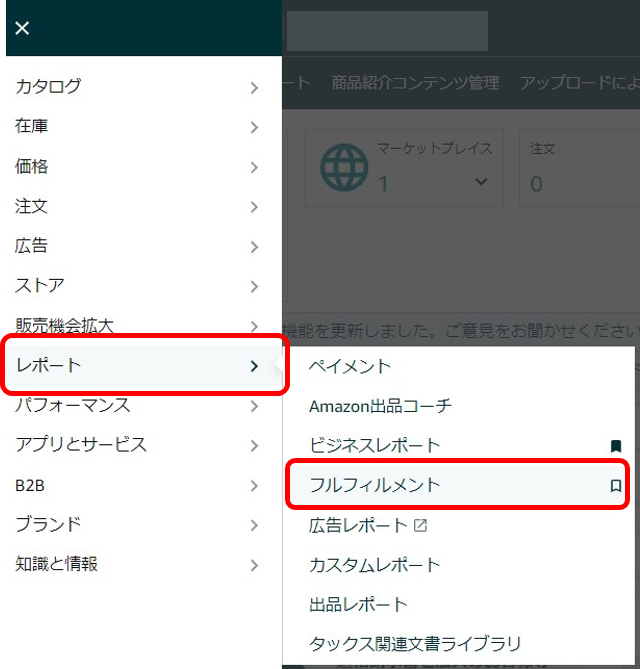Screen dimensions: 640x669
Task: Click the レポート chevron arrow
Action: point(254,366)
